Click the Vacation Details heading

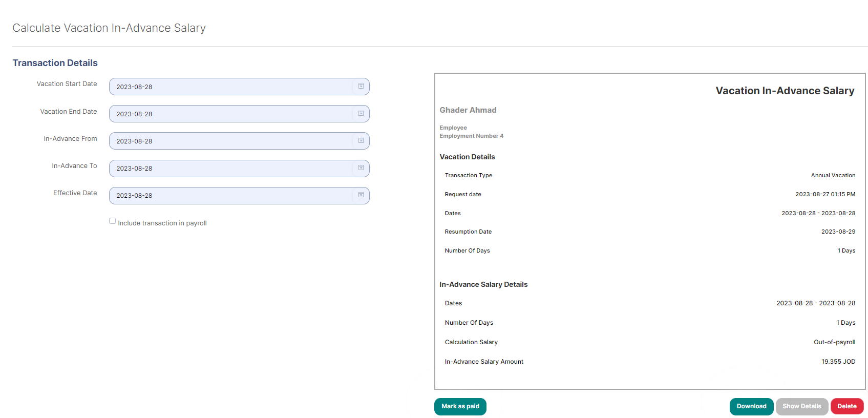click(467, 157)
